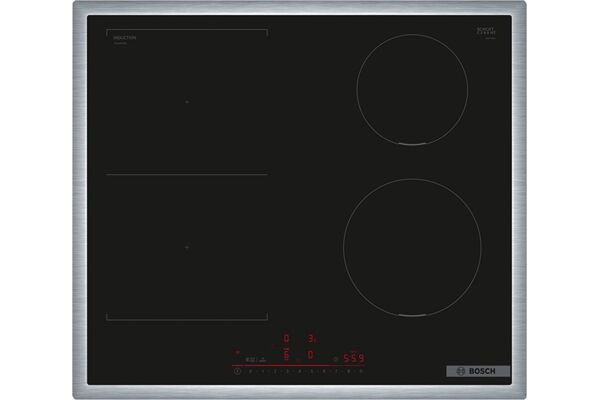Select the upper right zone display
The width and height of the screenshot is (600, 400).
pyautogui.click(x=311, y=338)
